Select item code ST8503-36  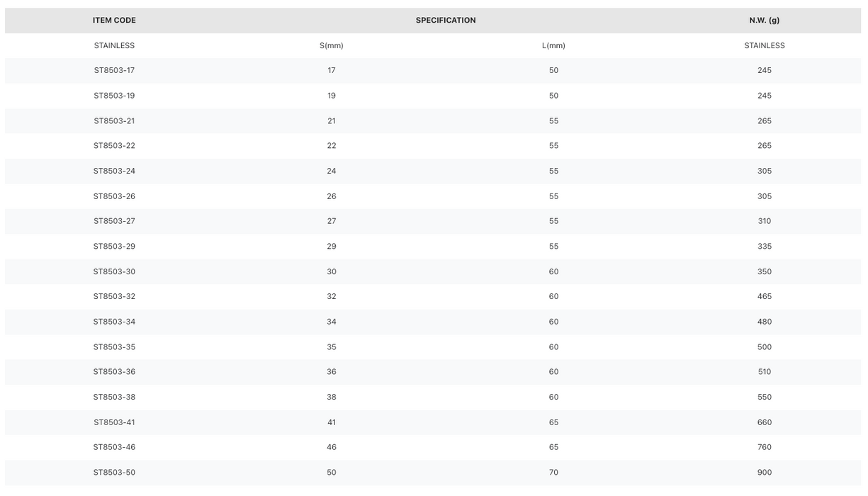point(114,372)
